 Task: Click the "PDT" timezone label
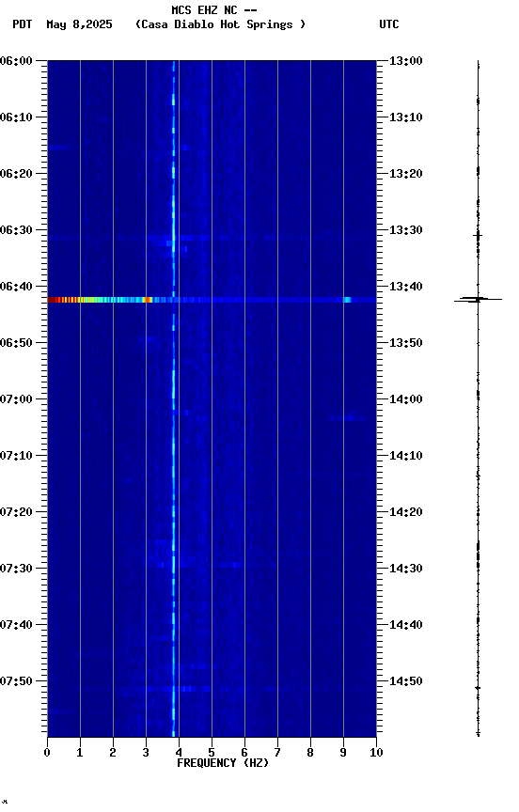click(23, 24)
